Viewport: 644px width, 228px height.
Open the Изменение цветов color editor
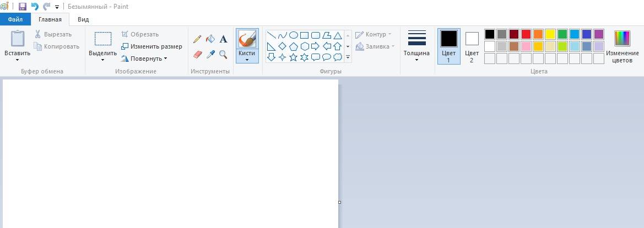(622, 46)
